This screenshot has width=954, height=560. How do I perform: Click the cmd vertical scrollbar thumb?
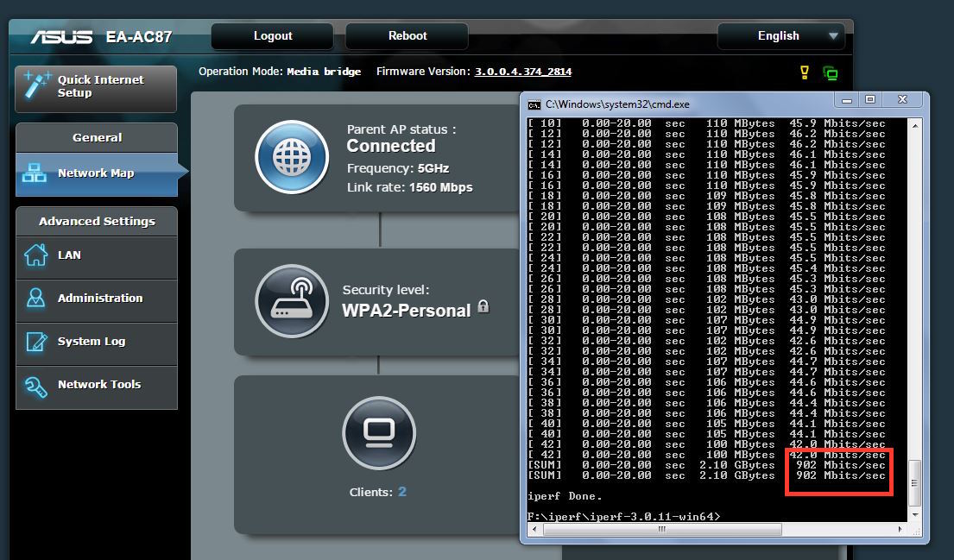pos(915,483)
